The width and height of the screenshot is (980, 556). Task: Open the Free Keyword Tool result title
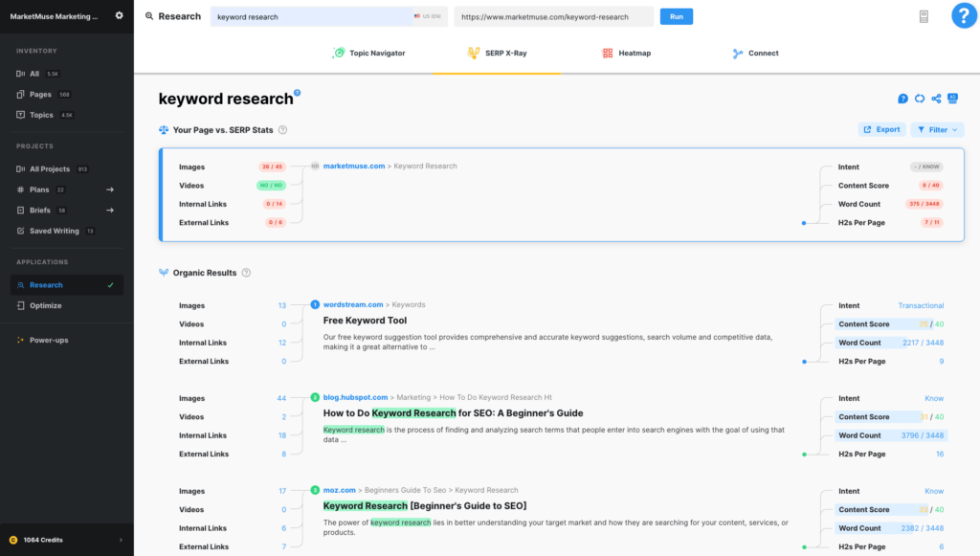[365, 321]
